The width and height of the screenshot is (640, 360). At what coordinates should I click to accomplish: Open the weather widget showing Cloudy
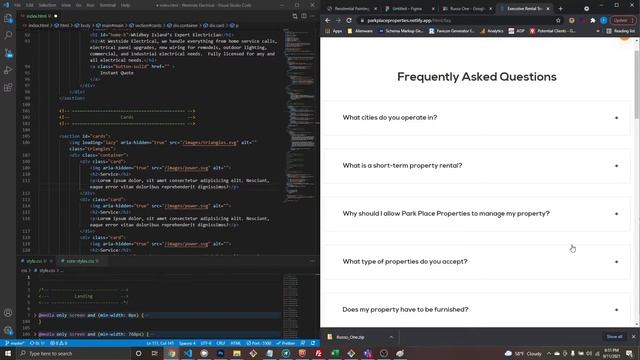pyautogui.click(x=524, y=353)
